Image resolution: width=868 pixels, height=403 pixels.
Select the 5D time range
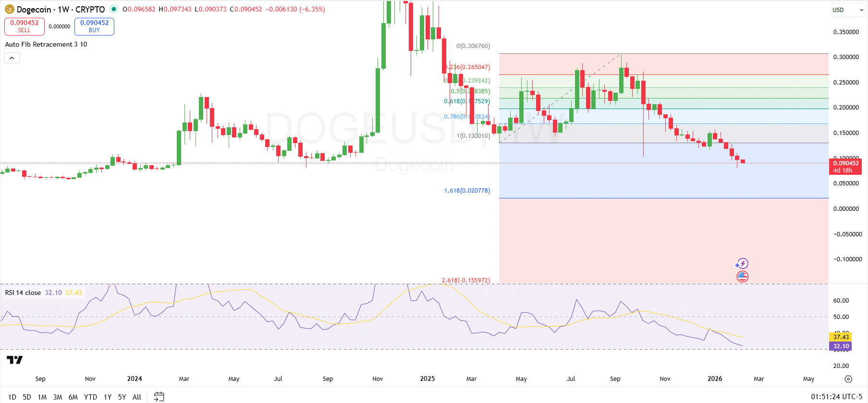pos(27,397)
